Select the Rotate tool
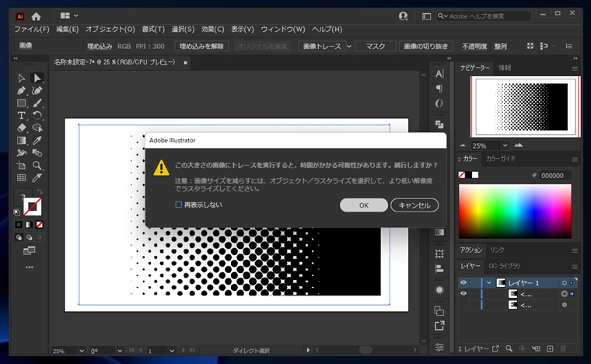This screenshot has width=591, height=364. coord(37,115)
